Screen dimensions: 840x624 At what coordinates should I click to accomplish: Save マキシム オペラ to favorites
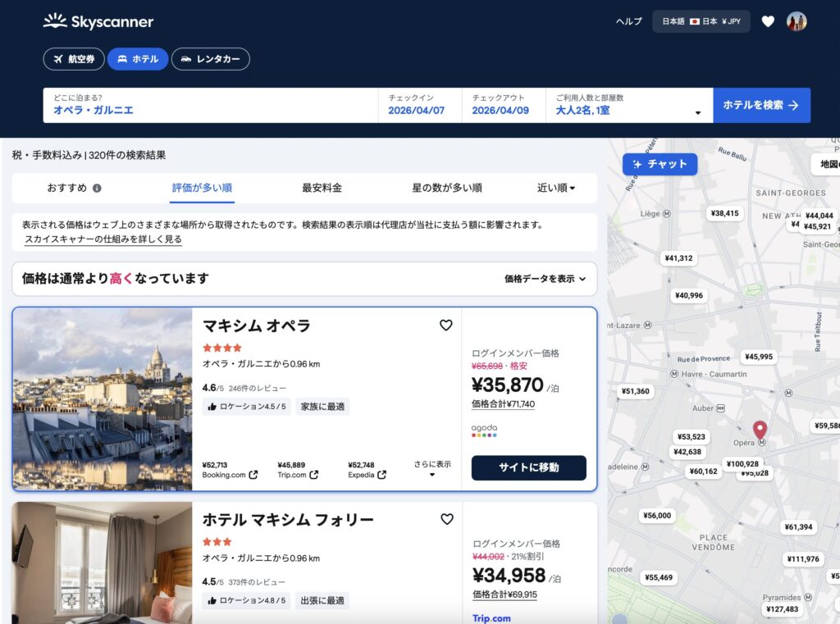click(446, 326)
